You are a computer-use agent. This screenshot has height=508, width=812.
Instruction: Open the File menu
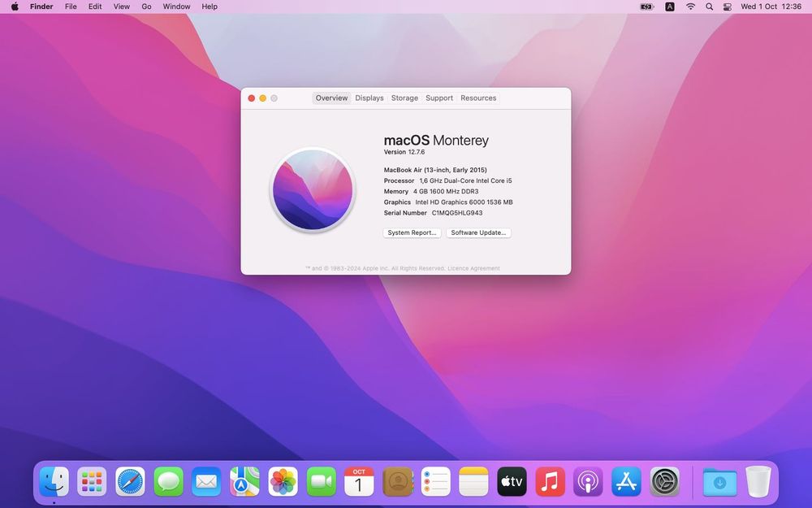tap(71, 7)
